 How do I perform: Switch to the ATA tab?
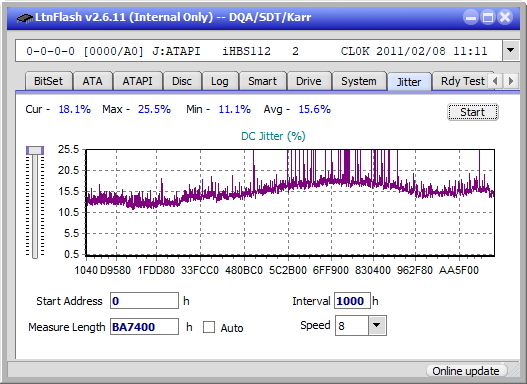[92, 81]
